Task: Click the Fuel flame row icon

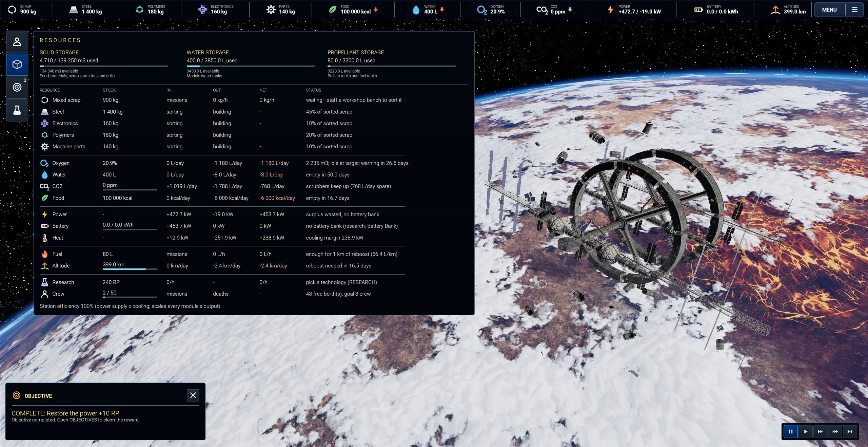Action: (x=44, y=254)
